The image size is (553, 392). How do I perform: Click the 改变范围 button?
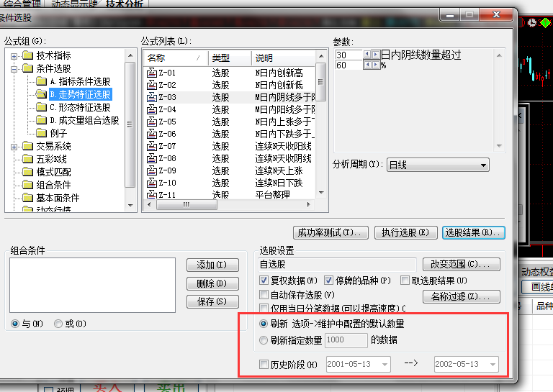pos(462,264)
